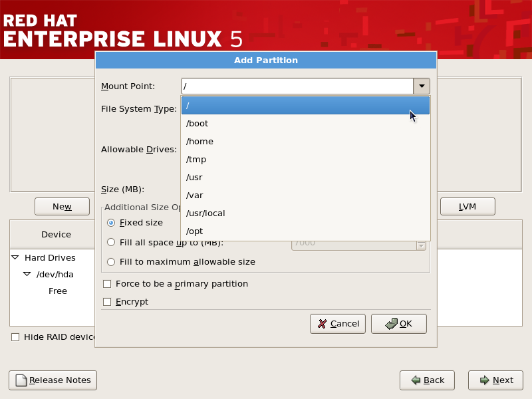Pick /home as the mount point
Image resolution: width=532 pixels, height=399 pixels.
point(305,142)
